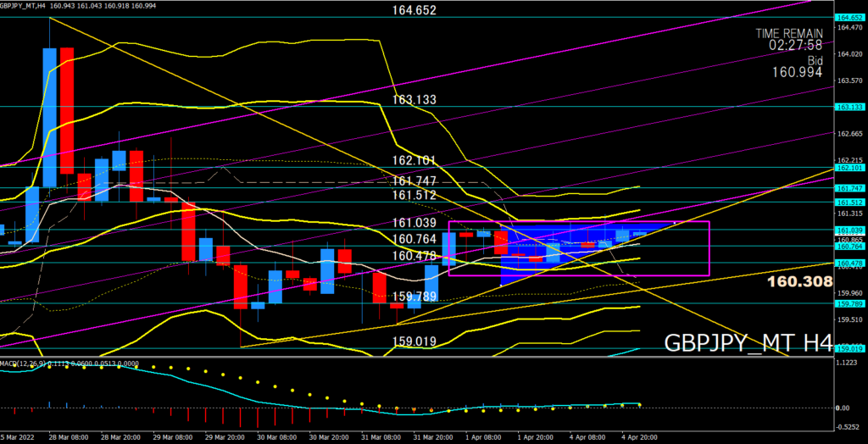Select the 160.764 line label on the chart

(414, 239)
